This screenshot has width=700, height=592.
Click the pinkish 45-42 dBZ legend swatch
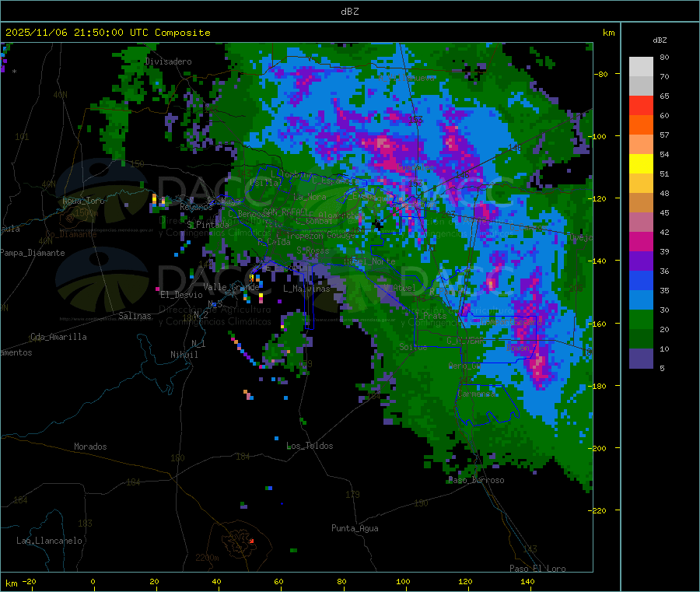coord(641,222)
